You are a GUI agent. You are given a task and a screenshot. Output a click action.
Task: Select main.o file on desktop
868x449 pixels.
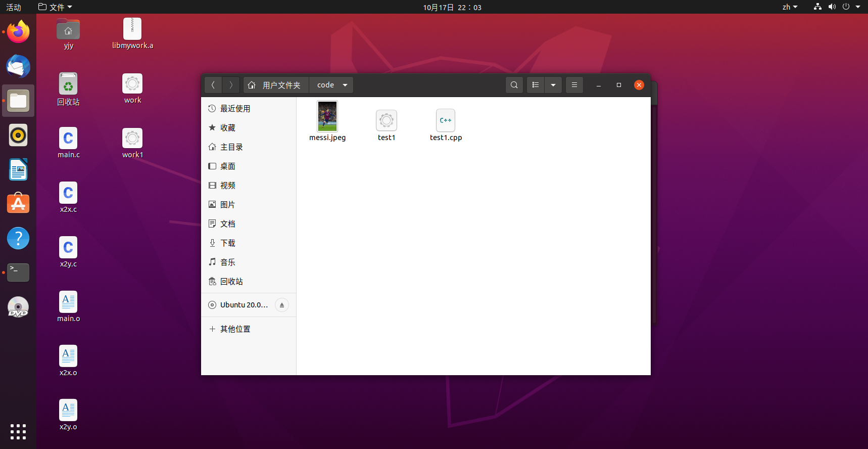point(68,307)
